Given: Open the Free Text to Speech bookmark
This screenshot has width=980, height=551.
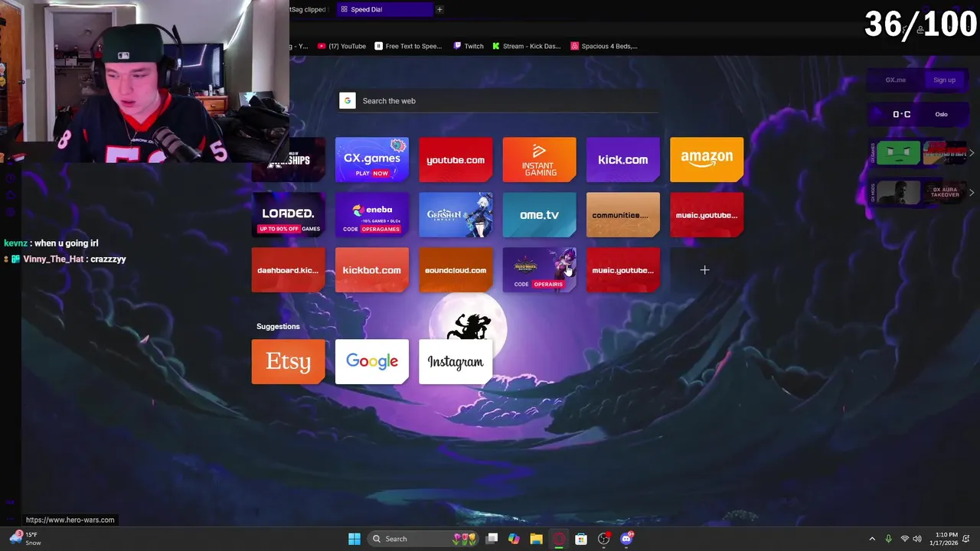Looking at the screenshot, I should click(x=408, y=46).
